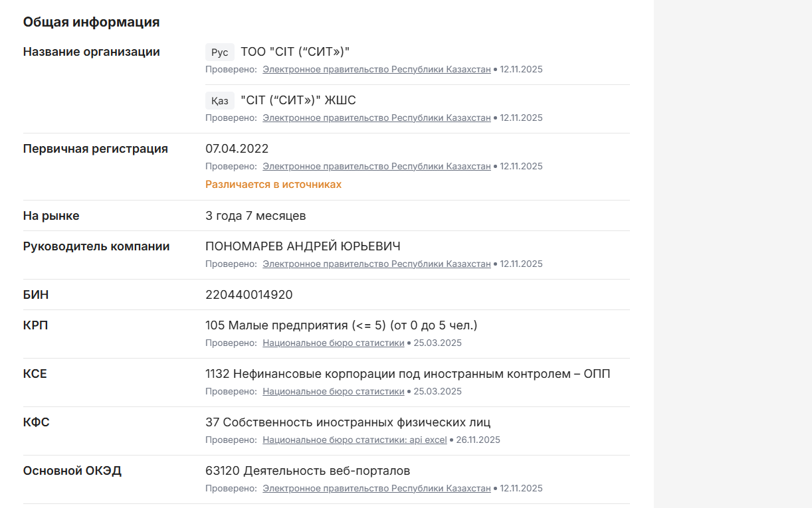Open registration date verification source link

tap(376, 166)
